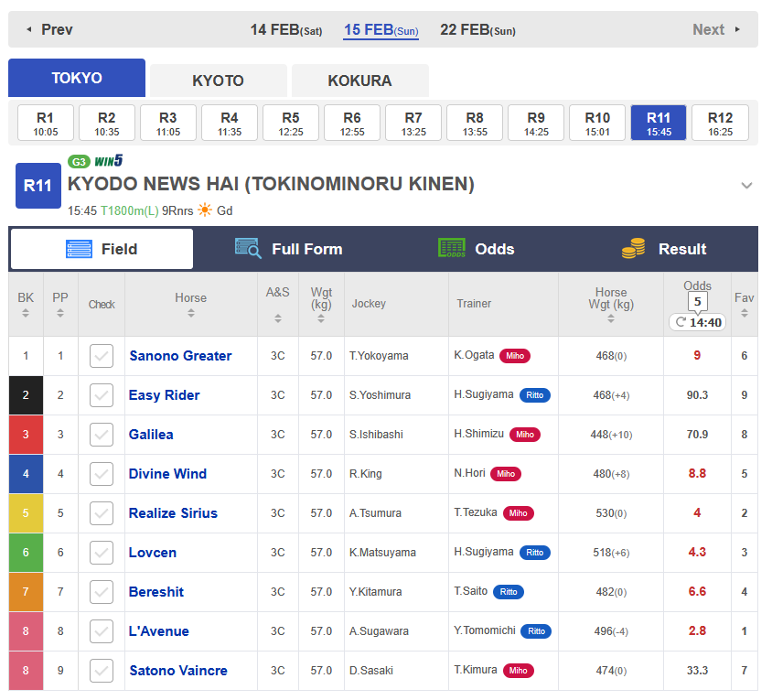Select the 22 FEB (Sun) date

pyautogui.click(x=477, y=30)
